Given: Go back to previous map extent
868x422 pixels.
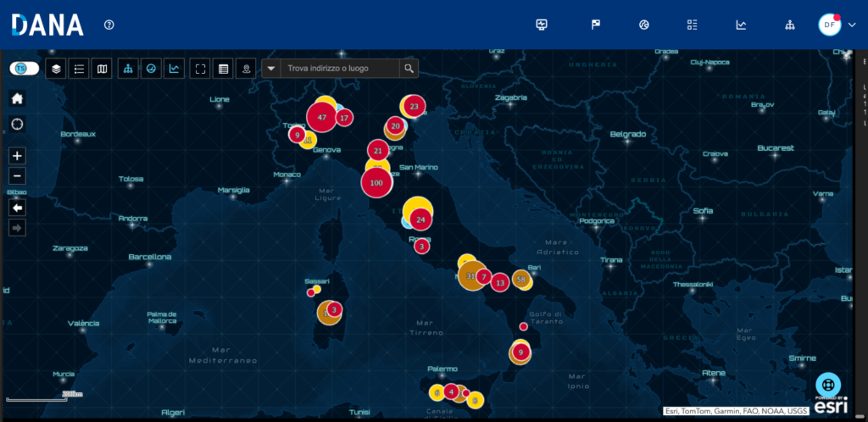Looking at the screenshot, I should (17, 208).
